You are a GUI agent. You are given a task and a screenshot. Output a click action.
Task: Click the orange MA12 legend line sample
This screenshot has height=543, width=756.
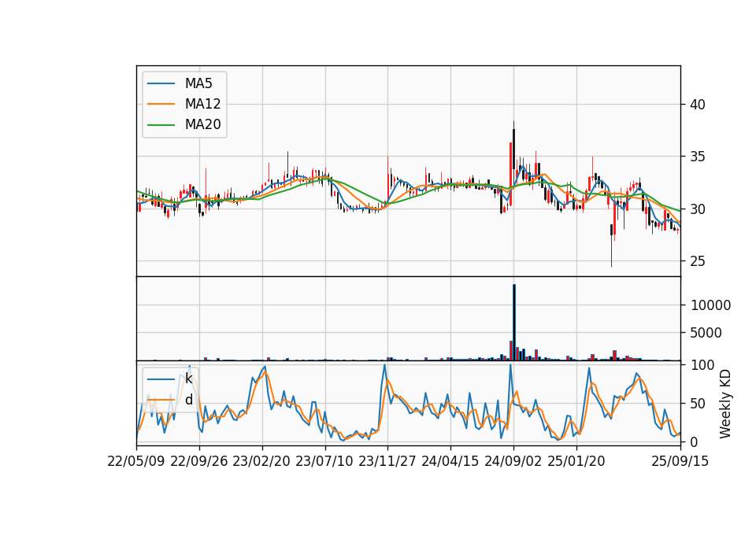pyautogui.click(x=161, y=104)
